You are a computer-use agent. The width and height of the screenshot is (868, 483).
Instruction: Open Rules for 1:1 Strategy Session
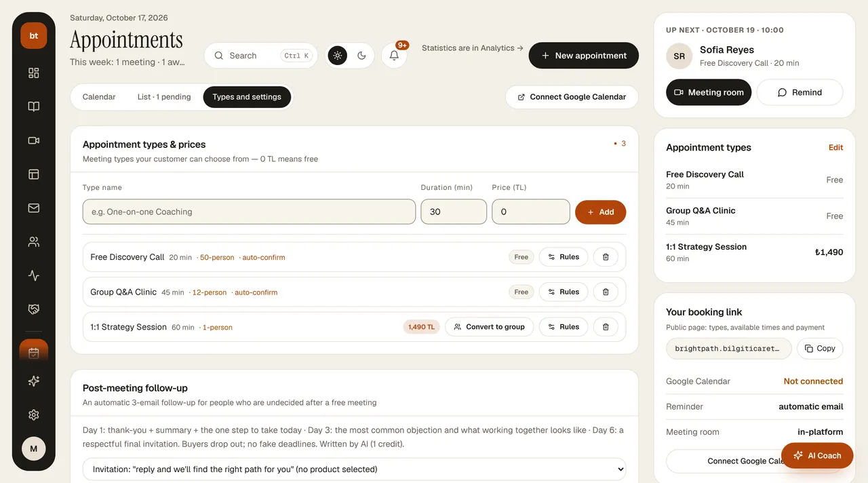pos(564,327)
